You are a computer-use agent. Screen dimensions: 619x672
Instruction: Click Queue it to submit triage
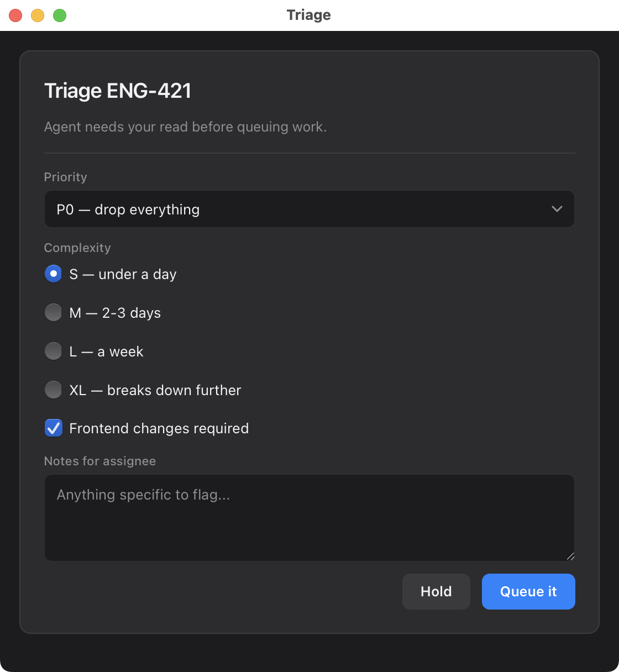[528, 591]
